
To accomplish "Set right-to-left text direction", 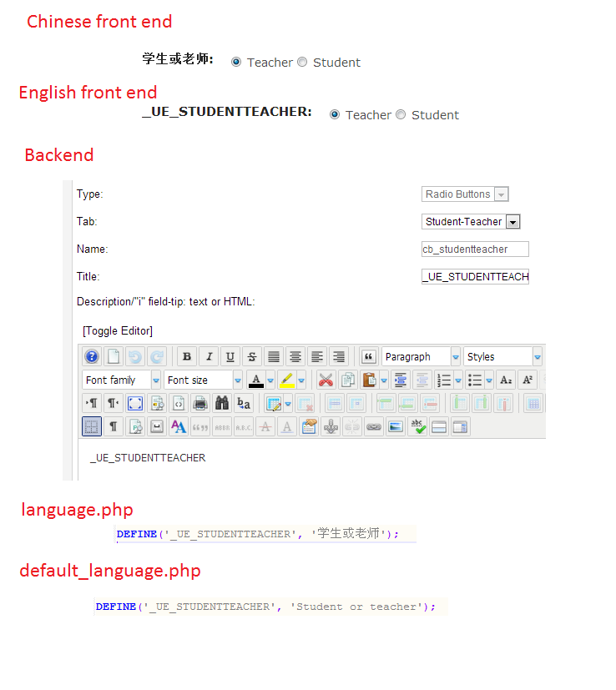I will (x=114, y=403).
